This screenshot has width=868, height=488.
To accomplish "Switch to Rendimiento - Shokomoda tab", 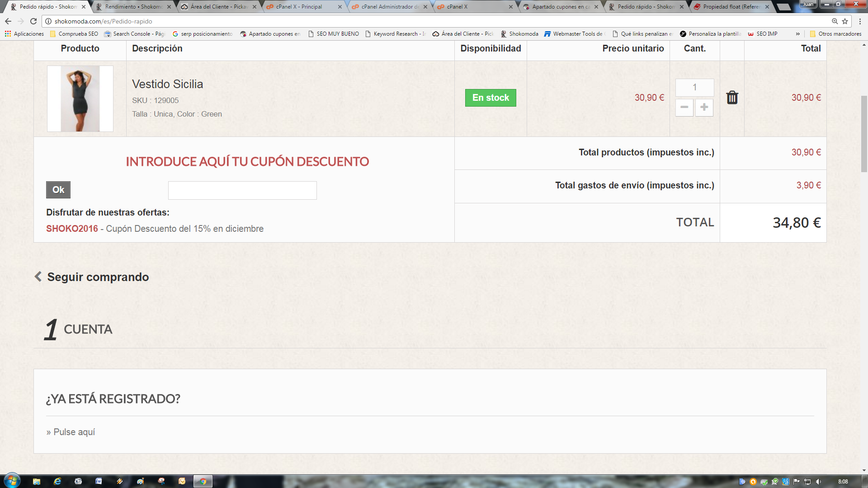I will (x=133, y=7).
